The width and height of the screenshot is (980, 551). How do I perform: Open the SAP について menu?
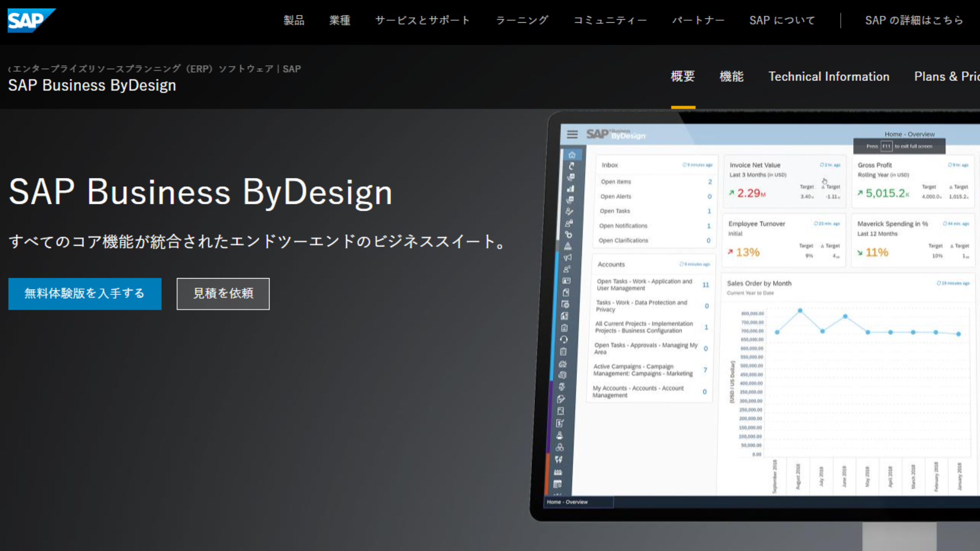point(782,20)
